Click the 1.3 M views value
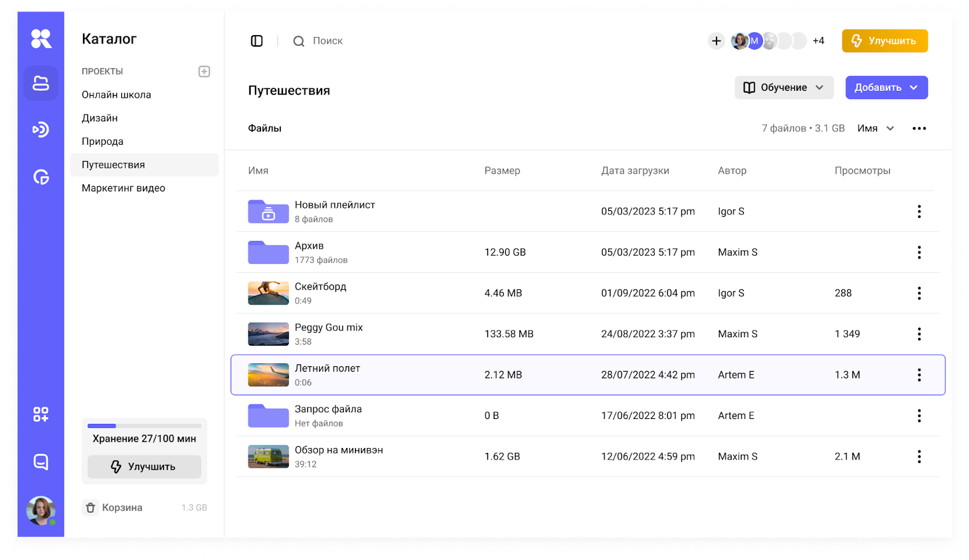 click(847, 375)
